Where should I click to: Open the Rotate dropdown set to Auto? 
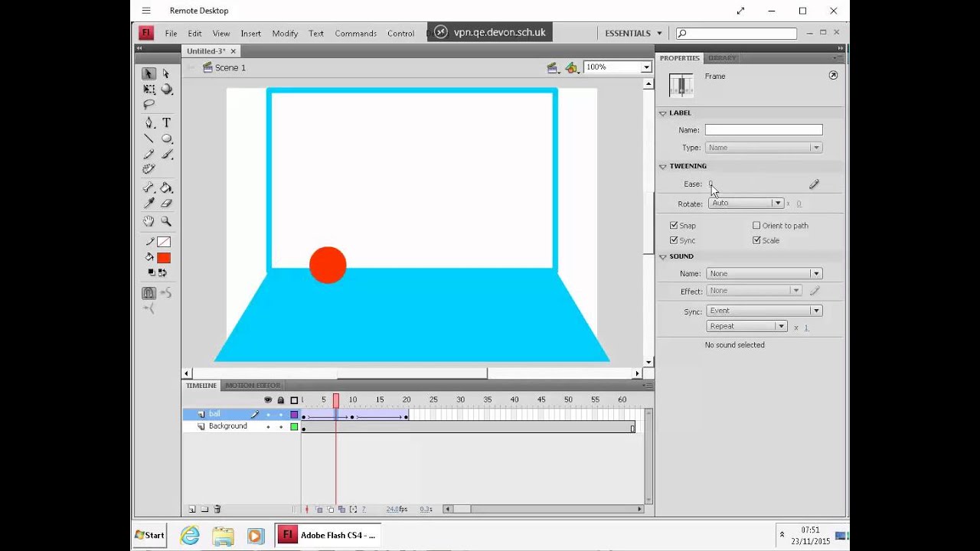click(746, 204)
